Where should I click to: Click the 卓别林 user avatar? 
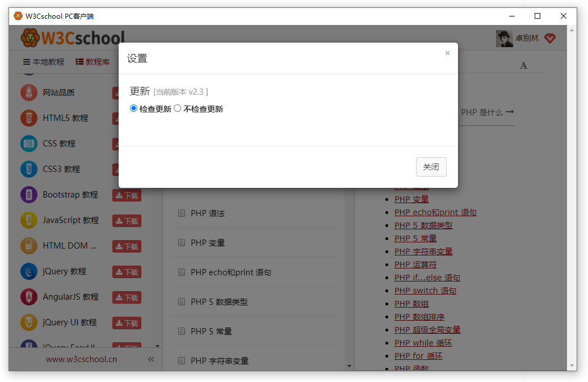coord(504,39)
